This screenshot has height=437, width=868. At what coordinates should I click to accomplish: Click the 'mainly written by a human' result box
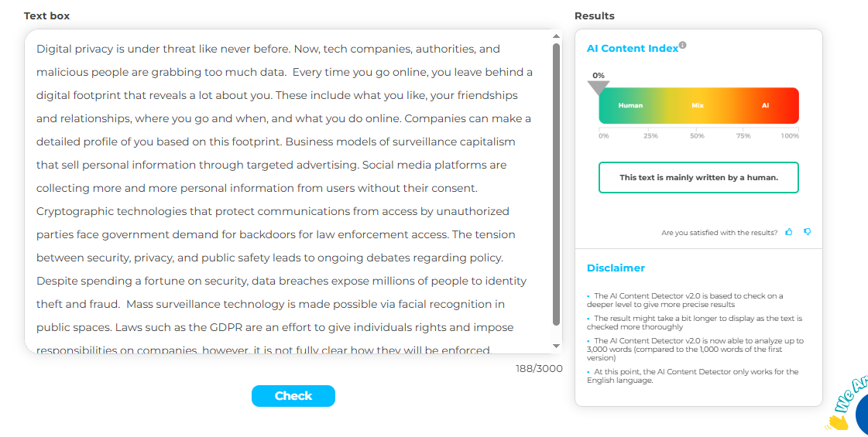point(698,177)
